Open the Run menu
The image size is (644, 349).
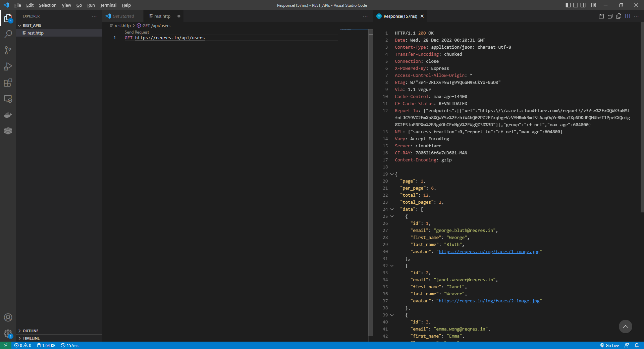pyautogui.click(x=91, y=5)
